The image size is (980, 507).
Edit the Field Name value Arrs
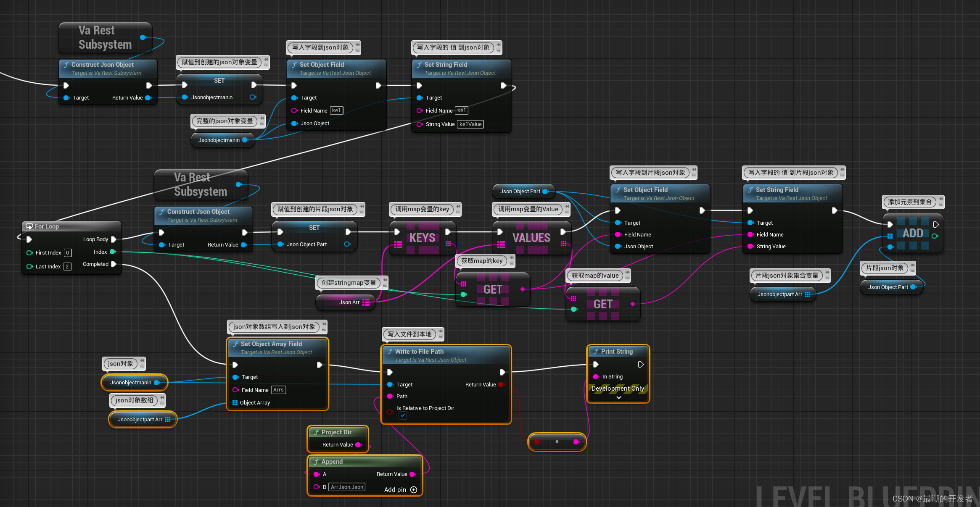click(278, 390)
